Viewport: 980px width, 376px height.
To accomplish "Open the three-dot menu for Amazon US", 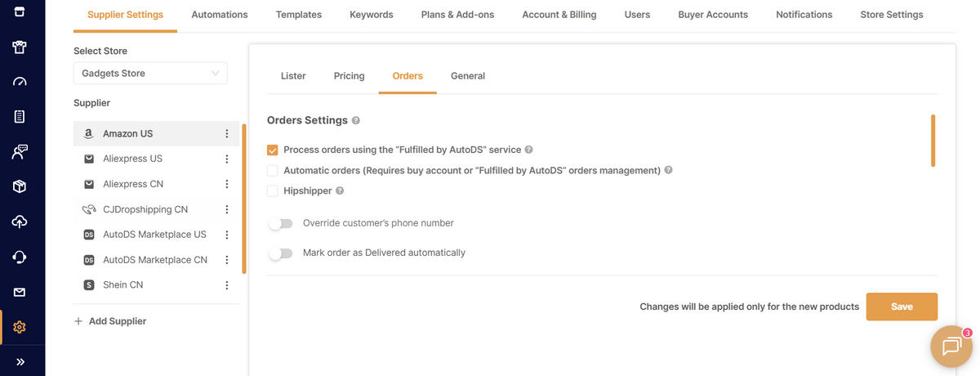I will pyautogui.click(x=227, y=134).
